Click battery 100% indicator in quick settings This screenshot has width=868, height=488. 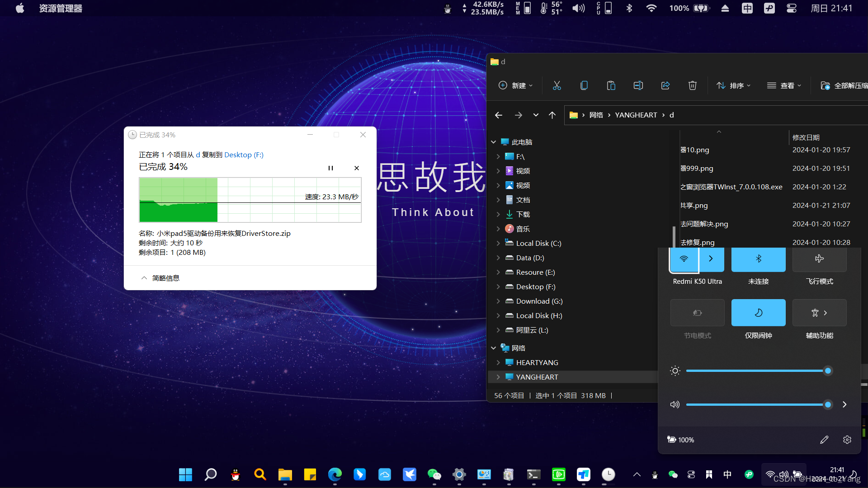[680, 440]
